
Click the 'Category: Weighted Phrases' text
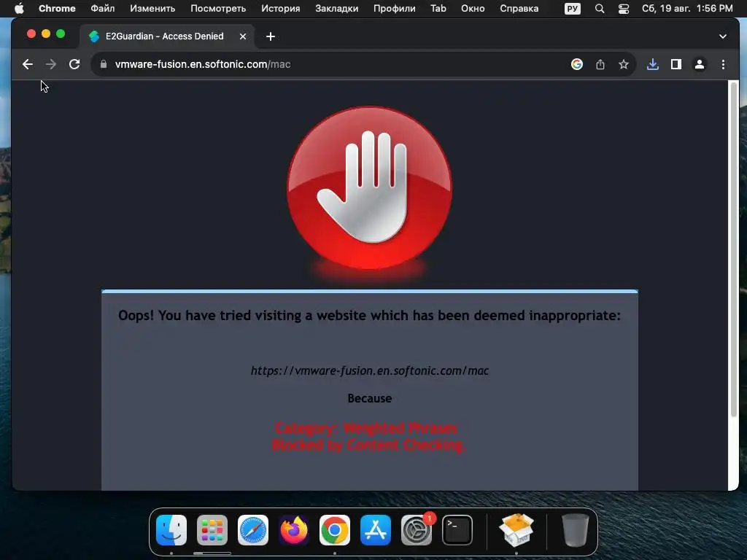366,428
